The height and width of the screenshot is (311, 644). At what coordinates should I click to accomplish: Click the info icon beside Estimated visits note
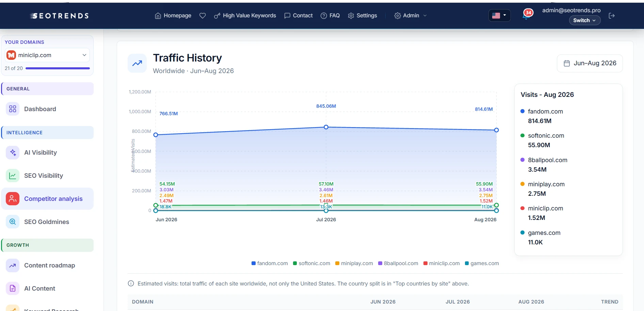pos(131,283)
